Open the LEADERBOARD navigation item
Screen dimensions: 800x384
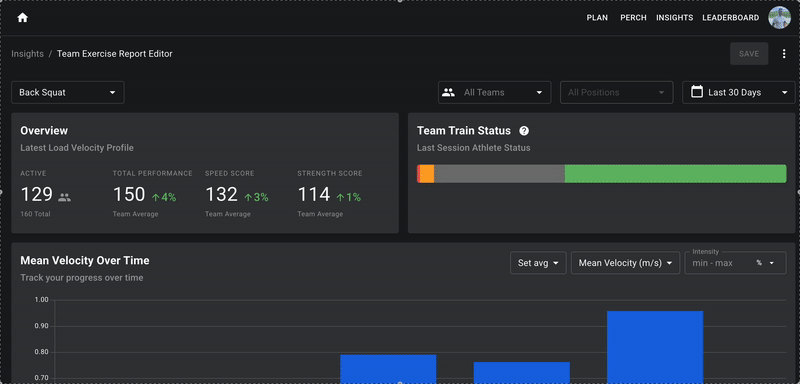[x=731, y=17]
